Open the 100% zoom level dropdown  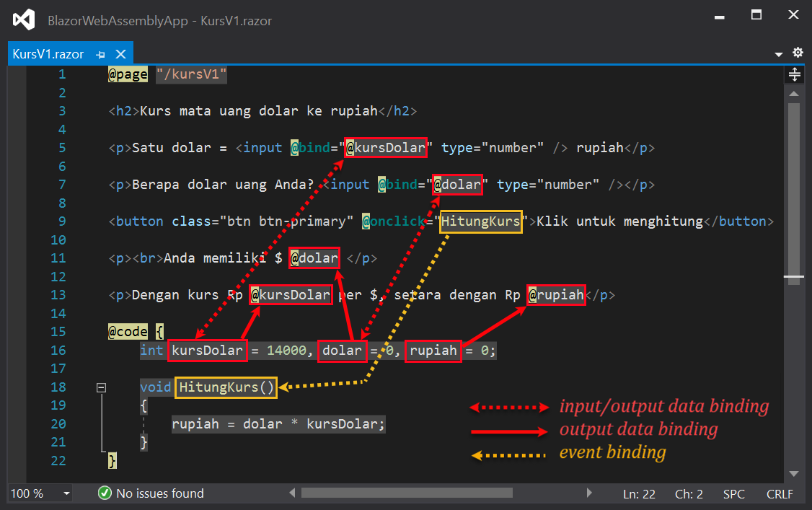click(40, 493)
